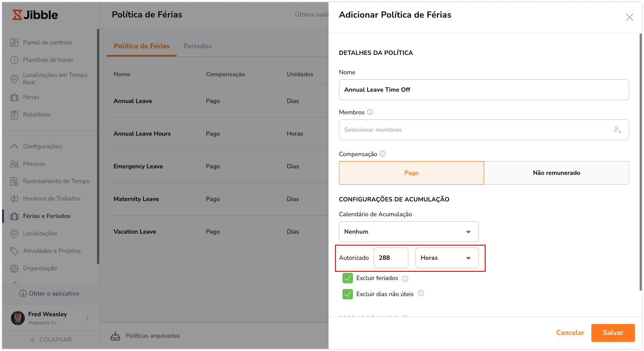Click the Cancelar button
This screenshot has height=351, width=644.
[570, 333]
